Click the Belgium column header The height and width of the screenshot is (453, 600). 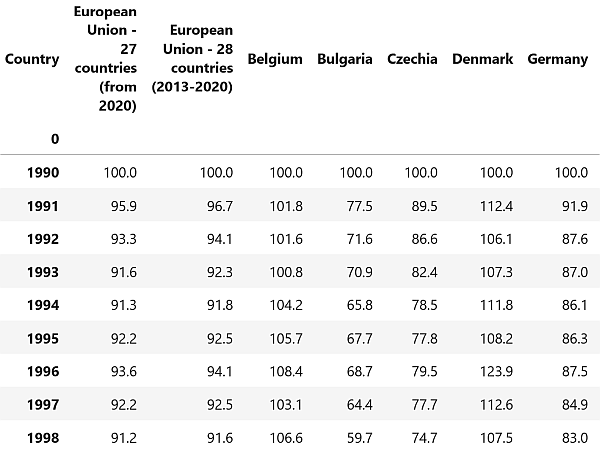275,59
